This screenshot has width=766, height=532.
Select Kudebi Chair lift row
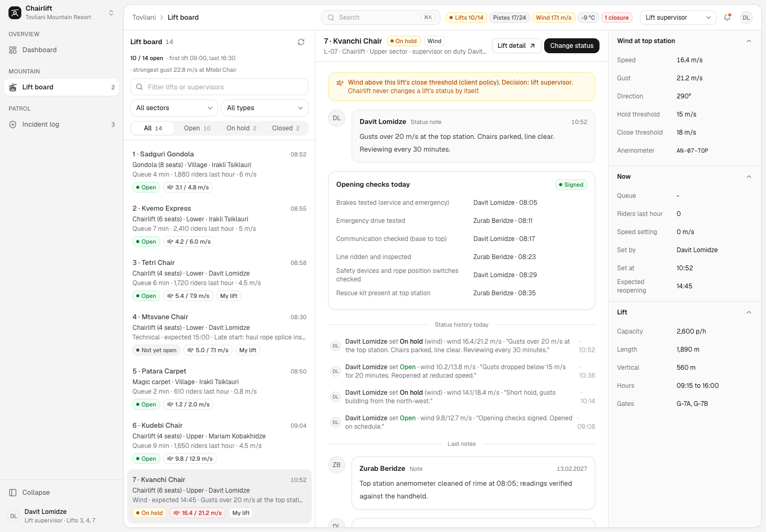point(219,442)
